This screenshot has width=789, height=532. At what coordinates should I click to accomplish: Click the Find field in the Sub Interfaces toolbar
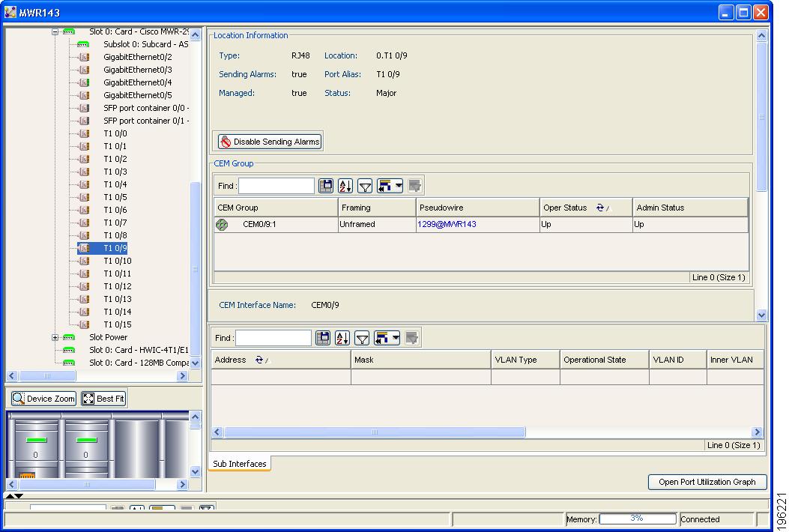(273, 338)
